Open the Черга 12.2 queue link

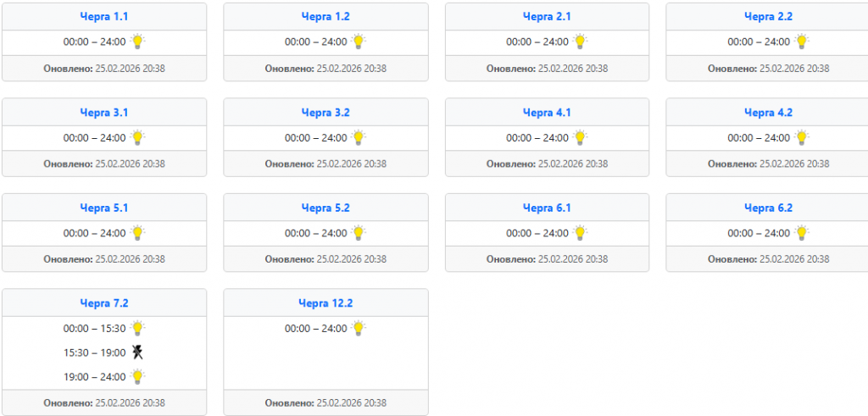[x=325, y=302]
